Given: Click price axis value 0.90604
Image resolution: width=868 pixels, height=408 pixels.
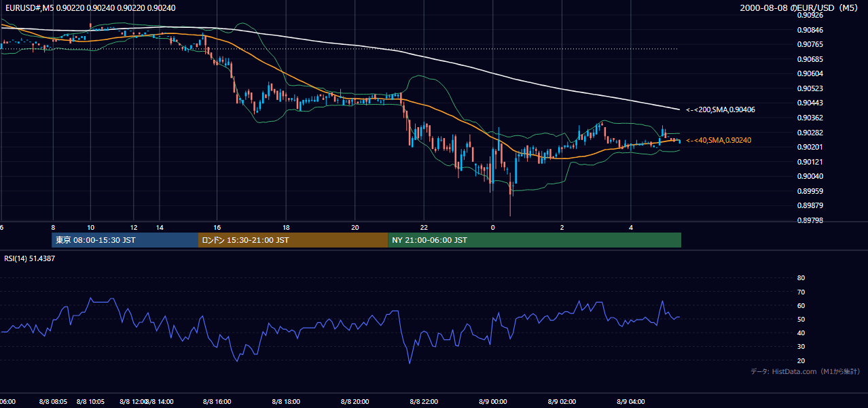Looking at the screenshot, I should [810, 73].
